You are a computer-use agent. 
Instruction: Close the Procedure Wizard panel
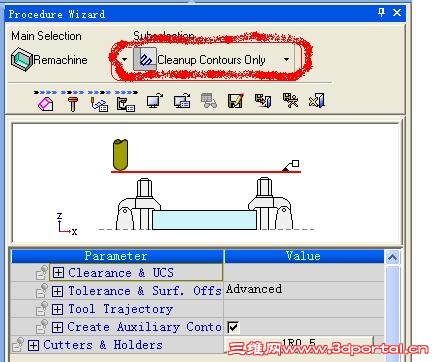click(x=397, y=13)
